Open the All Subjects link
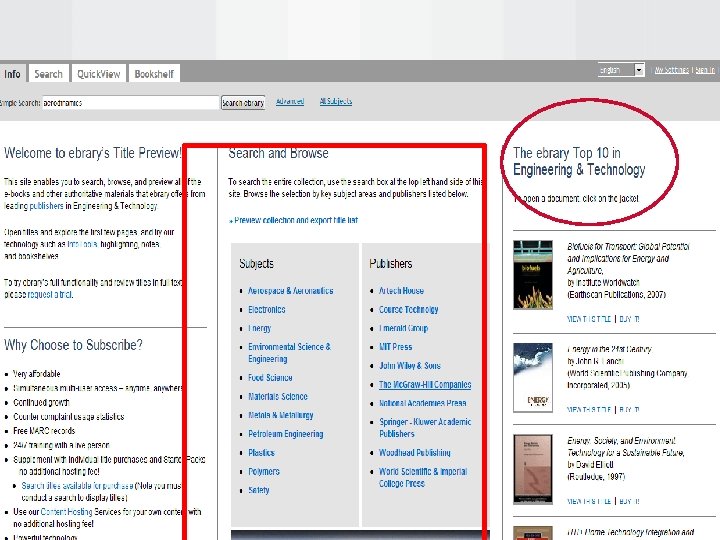Viewport: 720px width, 540px height. [x=336, y=101]
